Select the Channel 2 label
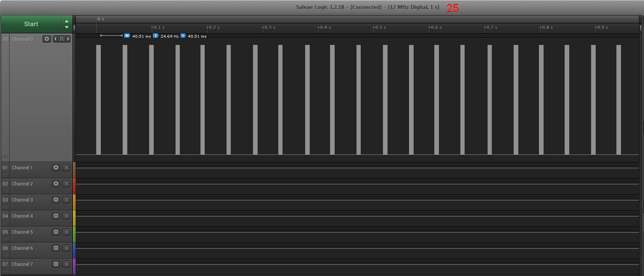644x276 pixels. 22,184
